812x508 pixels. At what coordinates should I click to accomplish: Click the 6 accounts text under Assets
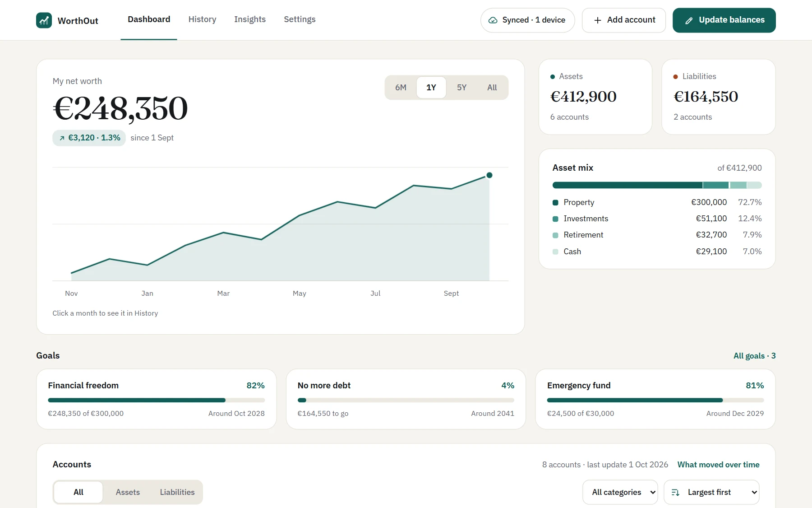569,117
